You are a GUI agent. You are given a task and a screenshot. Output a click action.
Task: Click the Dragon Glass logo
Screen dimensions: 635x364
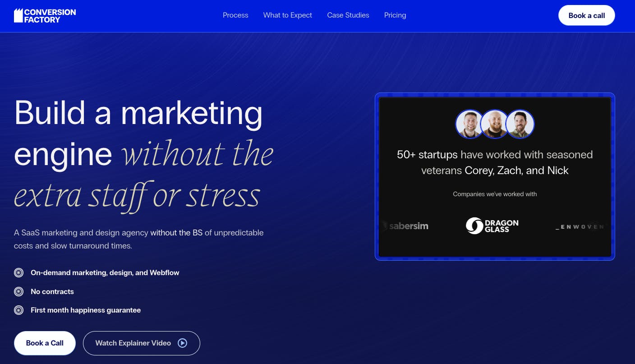[x=492, y=226]
